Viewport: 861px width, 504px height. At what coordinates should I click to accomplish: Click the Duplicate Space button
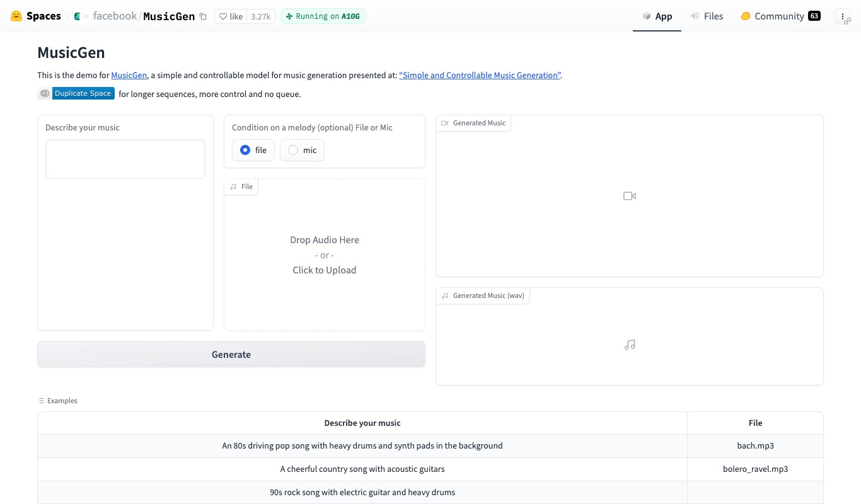coord(83,93)
